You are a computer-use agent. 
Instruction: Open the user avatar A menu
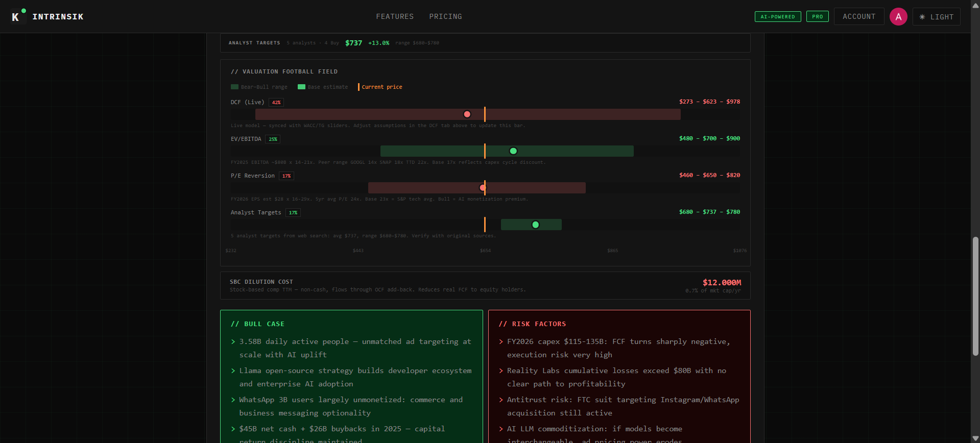coord(898,17)
